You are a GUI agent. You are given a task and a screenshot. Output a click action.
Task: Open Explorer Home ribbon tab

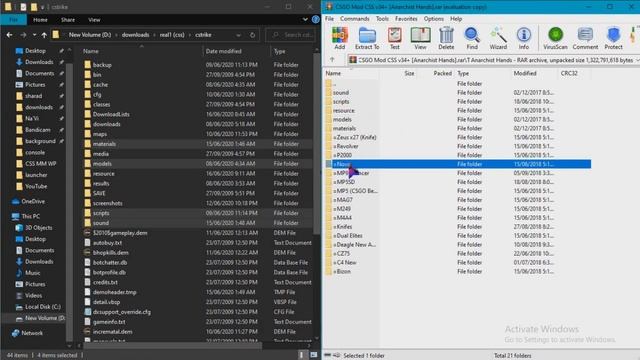pos(40,20)
